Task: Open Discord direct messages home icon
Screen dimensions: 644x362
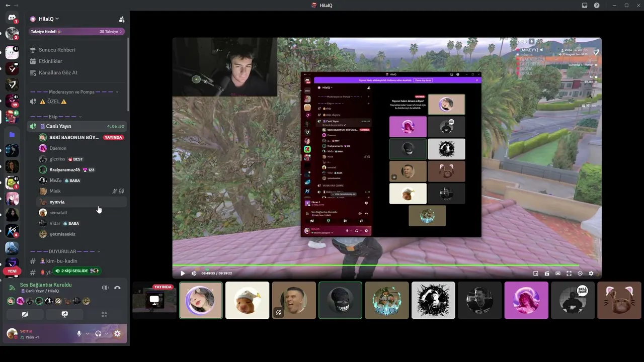Action: (12, 19)
